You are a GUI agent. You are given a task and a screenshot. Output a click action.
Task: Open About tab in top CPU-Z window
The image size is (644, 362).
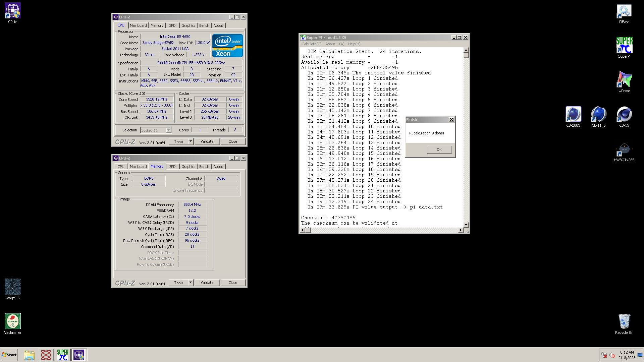click(218, 25)
